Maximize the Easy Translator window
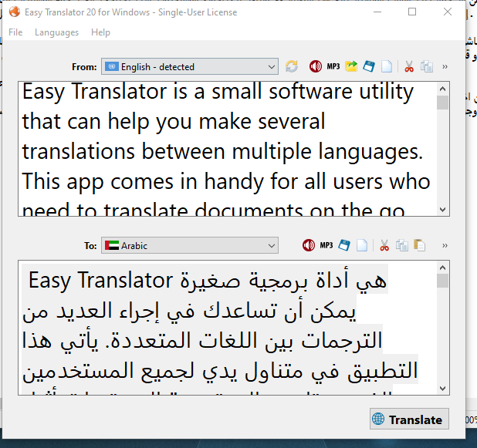The width and height of the screenshot is (477, 448). pyautogui.click(x=412, y=12)
